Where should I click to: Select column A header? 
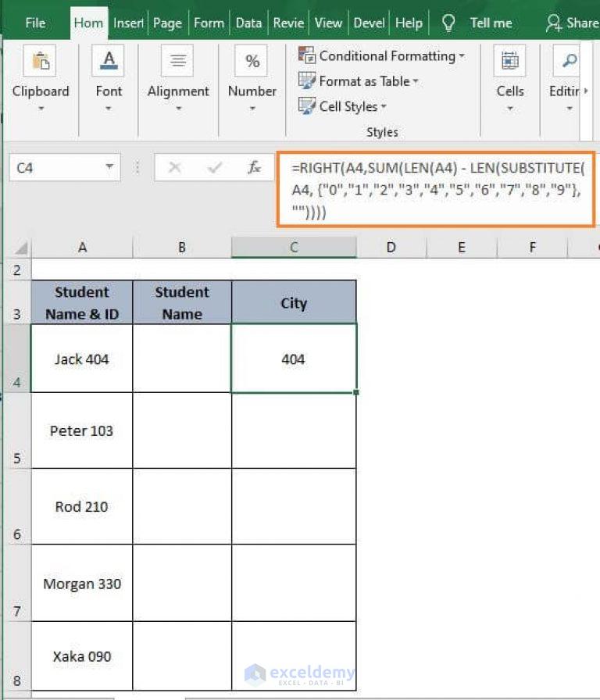82,248
